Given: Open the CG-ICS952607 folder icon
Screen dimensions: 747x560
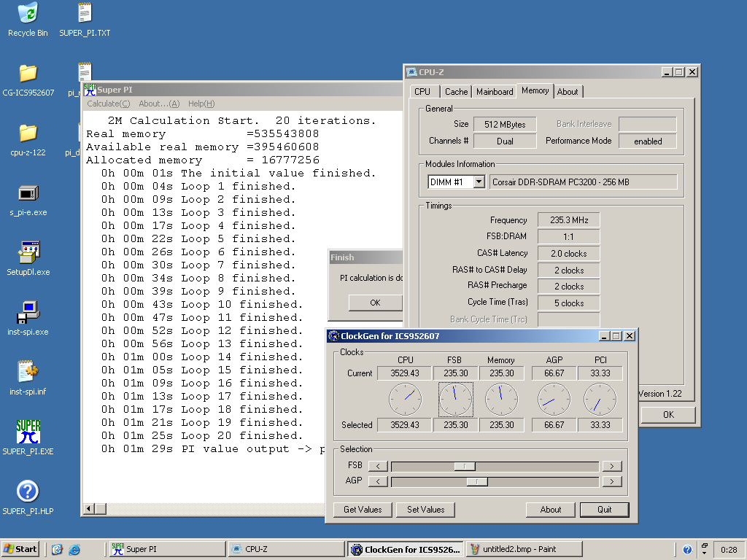Looking at the screenshot, I should (28, 74).
